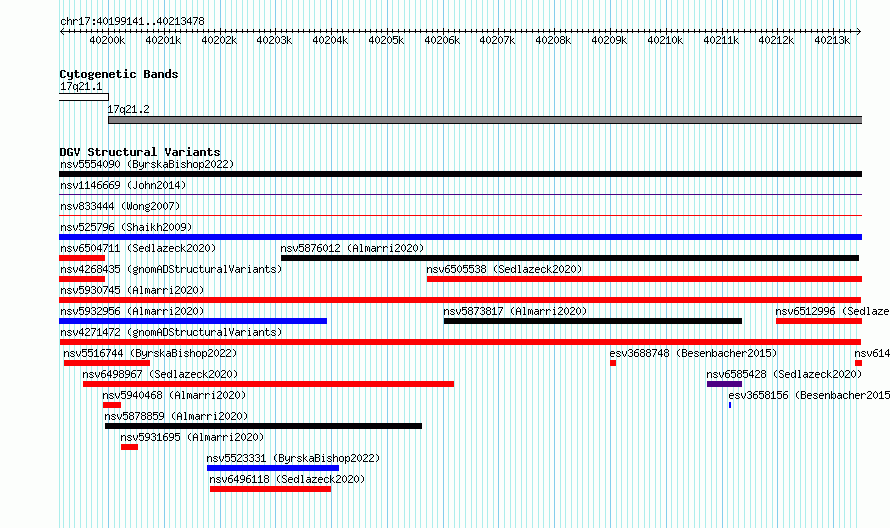890x528 pixels.
Task: Click esv3658156 (Besenbacher2015) label
Action: coord(809,395)
